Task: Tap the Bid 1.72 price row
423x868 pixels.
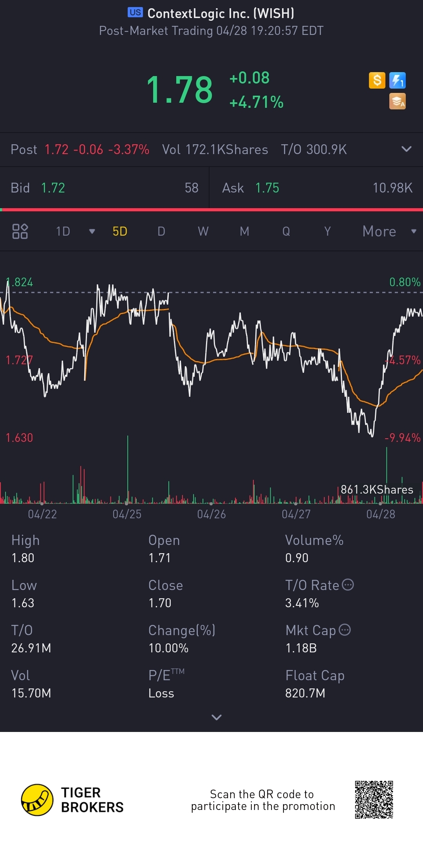Action: click(105, 188)
